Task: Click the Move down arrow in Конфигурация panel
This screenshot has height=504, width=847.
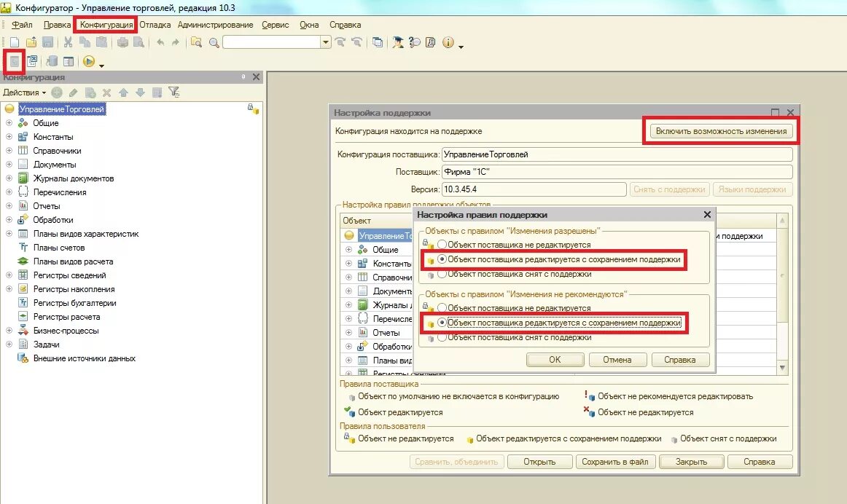Action: coord(140,92)
